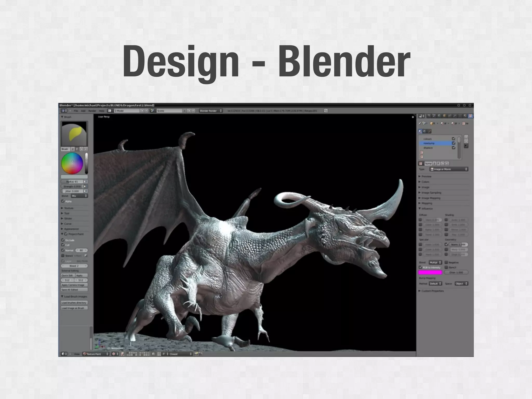Open the brush Blend Mix dropdown

point(79,196)
